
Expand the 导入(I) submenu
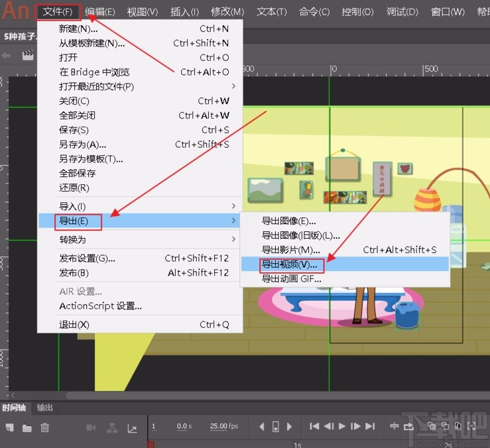pyautogui.click(x=140, y=206)
